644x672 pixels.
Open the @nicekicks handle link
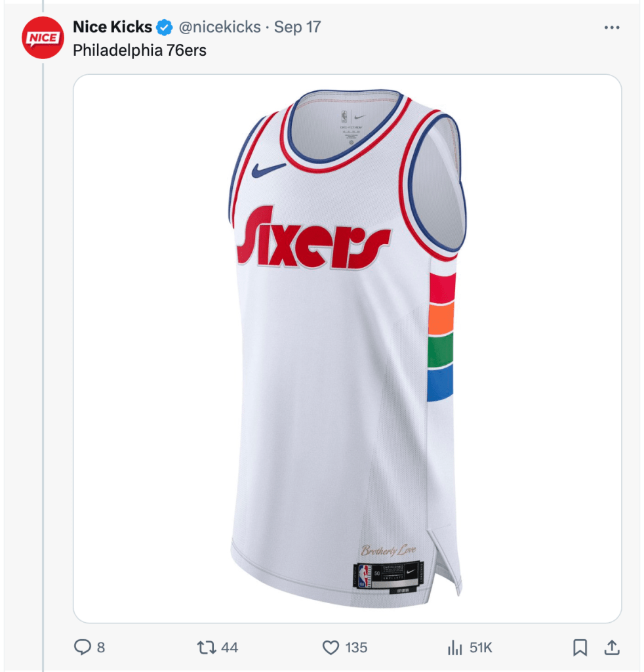pos(220,27)
